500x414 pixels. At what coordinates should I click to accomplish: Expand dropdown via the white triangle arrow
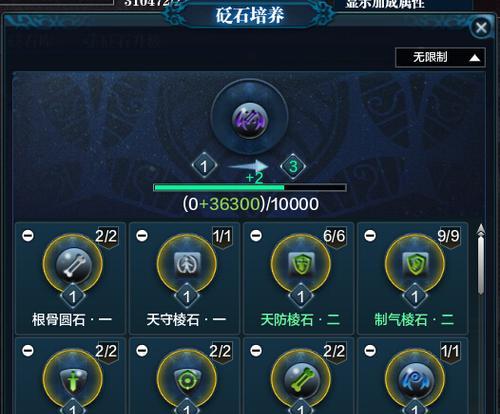tap(475, 58)
